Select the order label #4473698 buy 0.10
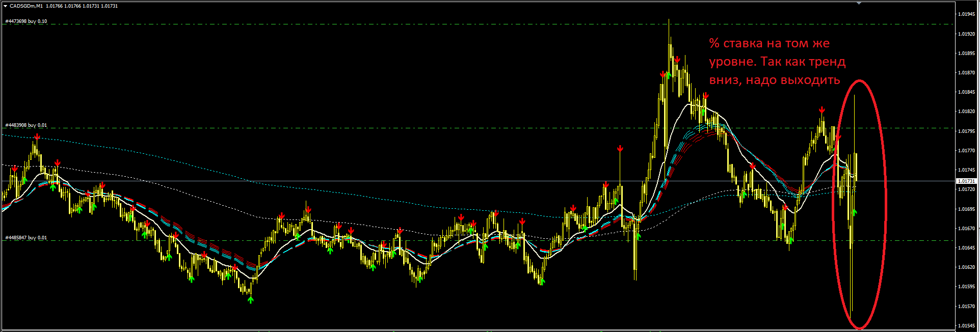The height and width of the screenshot is (332, 980). (x=27, y=21)
